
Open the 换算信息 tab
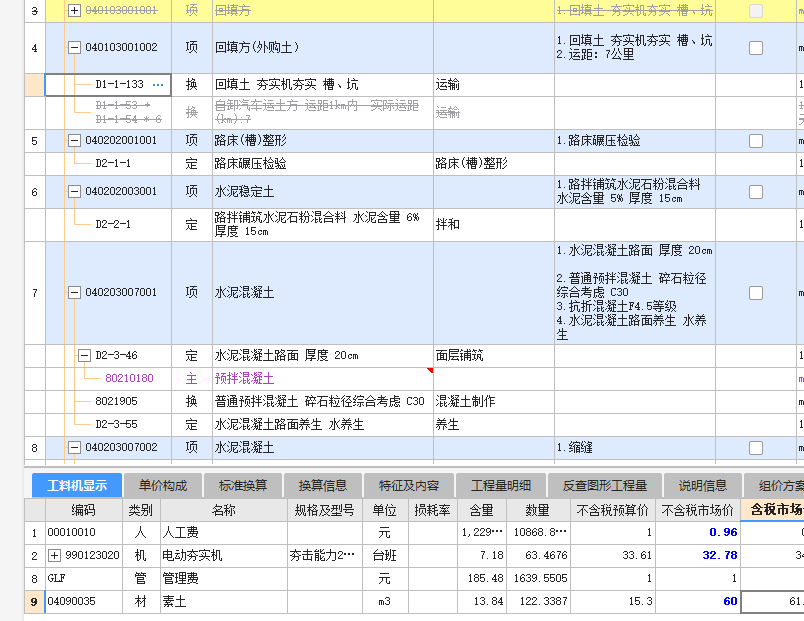pos(323,485)
